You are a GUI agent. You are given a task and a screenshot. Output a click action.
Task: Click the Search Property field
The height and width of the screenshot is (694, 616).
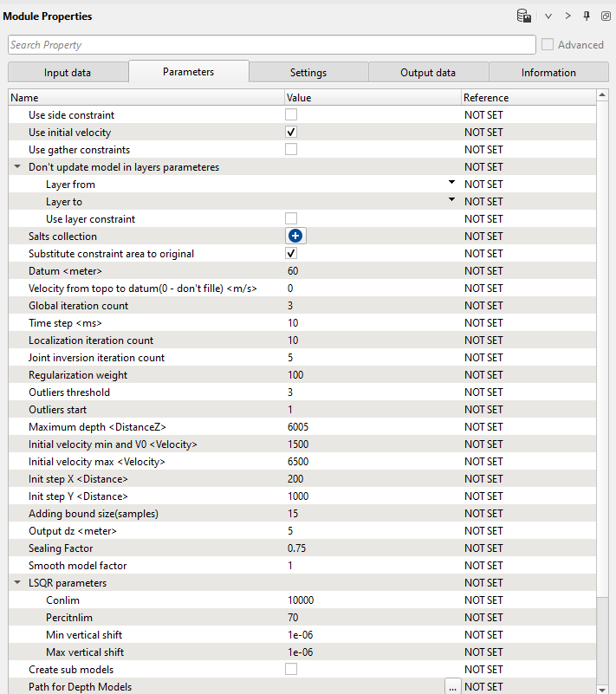(x=271, y=45)
